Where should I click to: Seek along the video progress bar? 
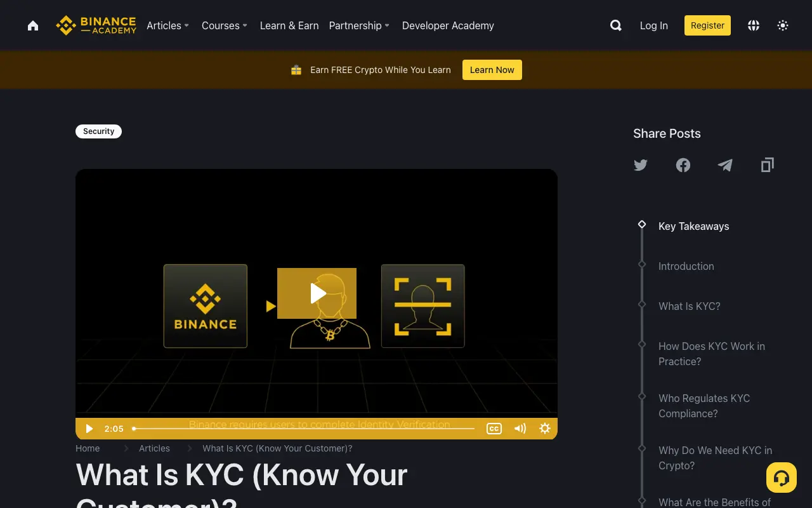click(304, 429)
